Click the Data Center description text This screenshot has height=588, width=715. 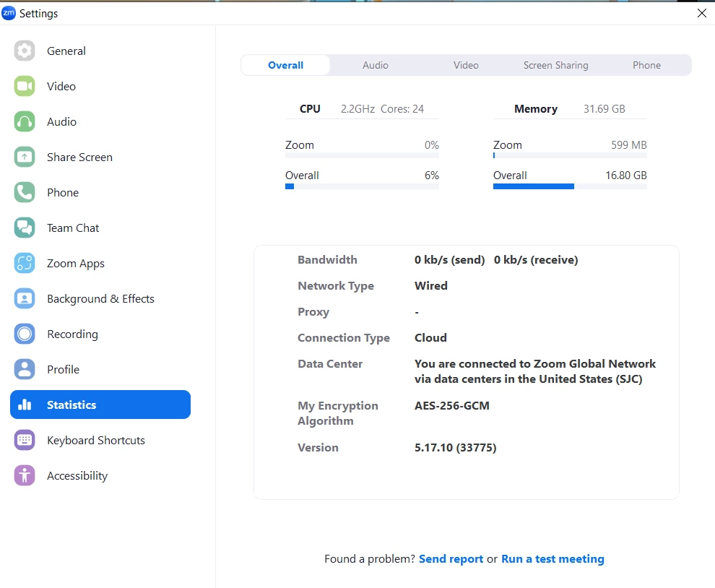point(535,371)
